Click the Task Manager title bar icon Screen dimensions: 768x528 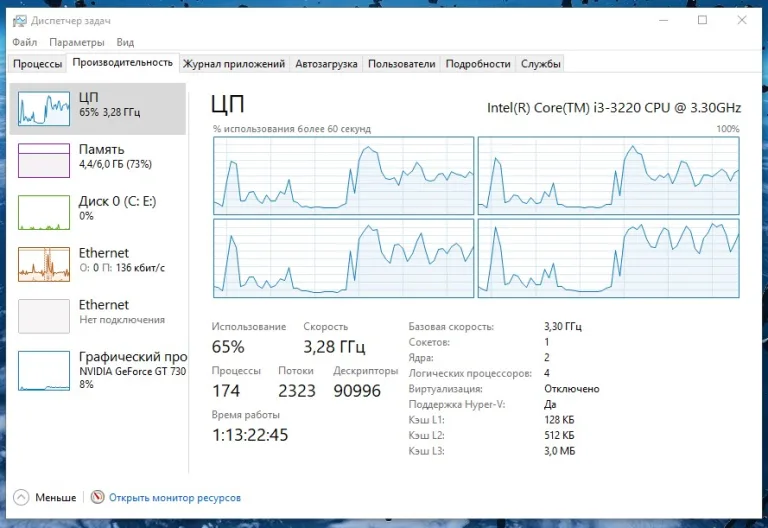(x=20, y=21)
